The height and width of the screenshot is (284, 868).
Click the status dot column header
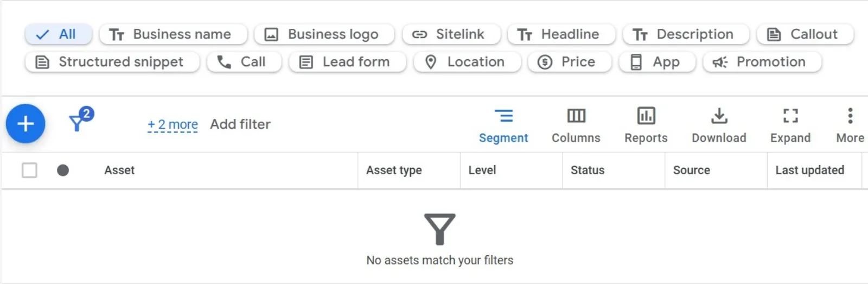[x=63, y=171]
